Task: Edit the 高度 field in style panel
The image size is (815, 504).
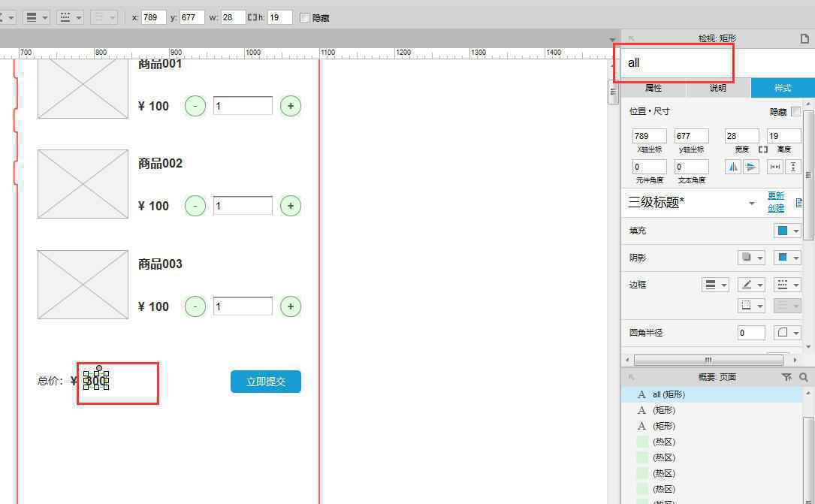Action: [x=783, y=136]
